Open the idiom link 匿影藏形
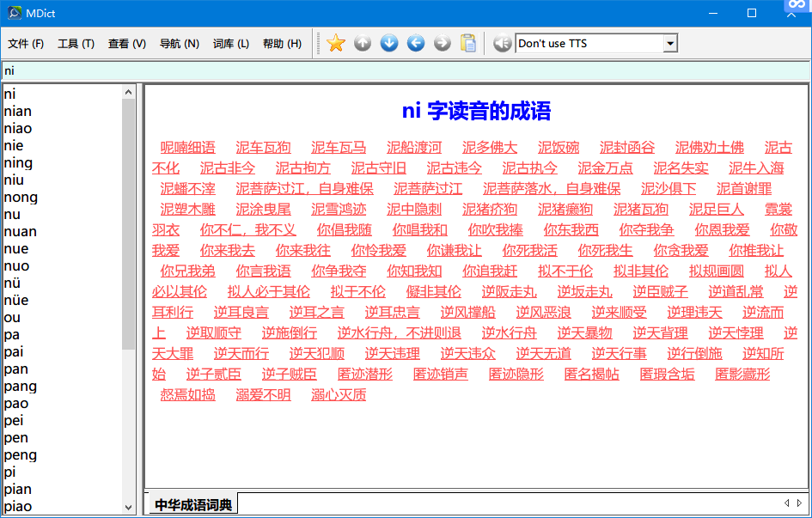 742,375
